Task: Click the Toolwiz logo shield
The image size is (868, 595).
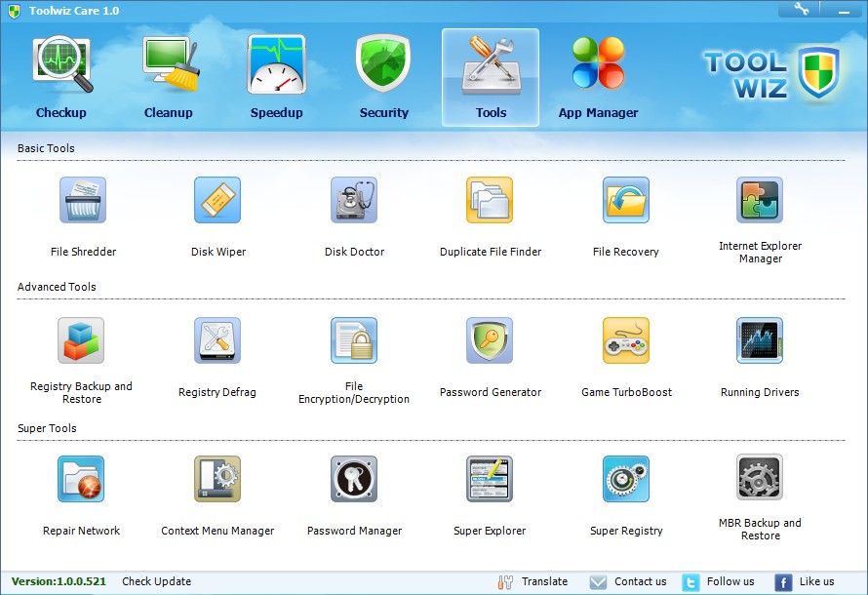Action: click(818, 72)
